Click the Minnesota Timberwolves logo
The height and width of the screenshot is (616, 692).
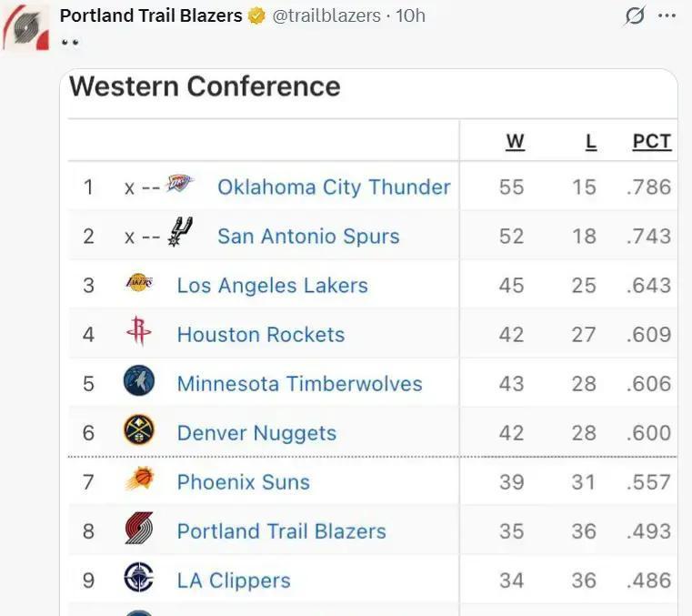coord(139,382)
